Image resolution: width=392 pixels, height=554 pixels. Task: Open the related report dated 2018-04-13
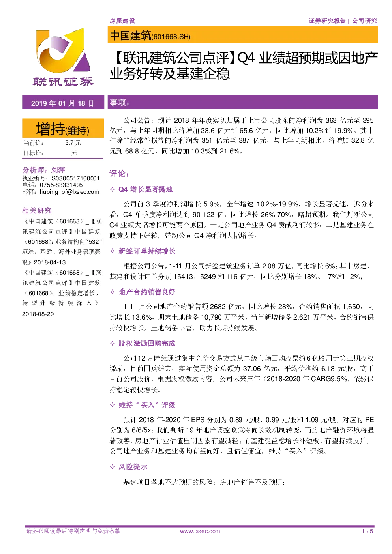pos(62,241)
